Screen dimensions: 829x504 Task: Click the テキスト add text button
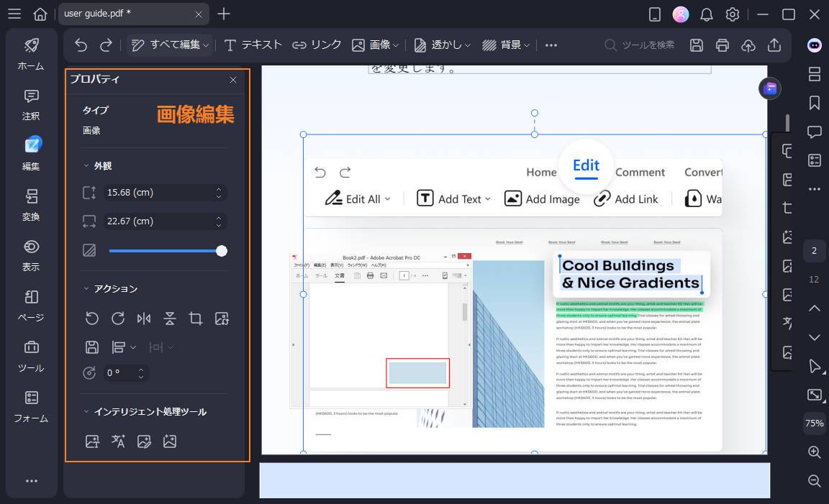tap(252, 45)
